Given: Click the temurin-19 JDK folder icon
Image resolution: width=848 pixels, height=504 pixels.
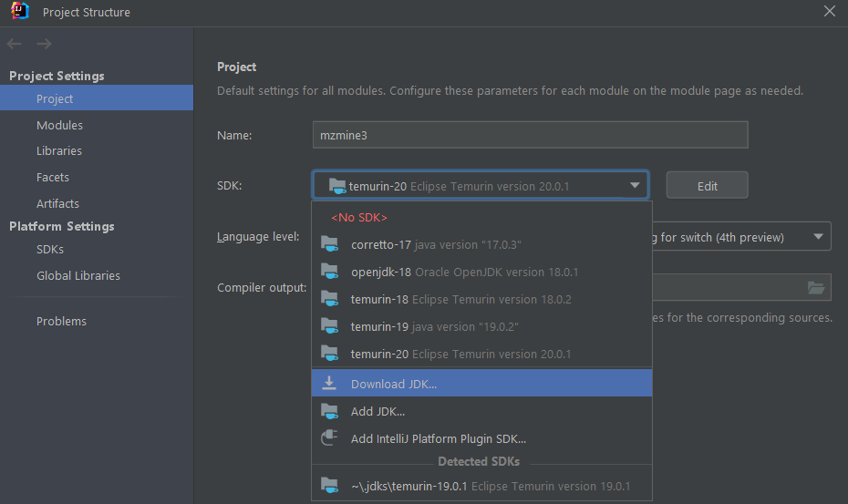Looking at the screenshot, I should [x=330, y=326].
